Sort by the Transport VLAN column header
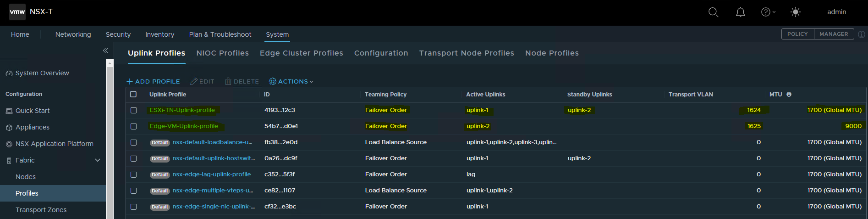868x219 pixels. pyautogui.click(x=691, y=95)
